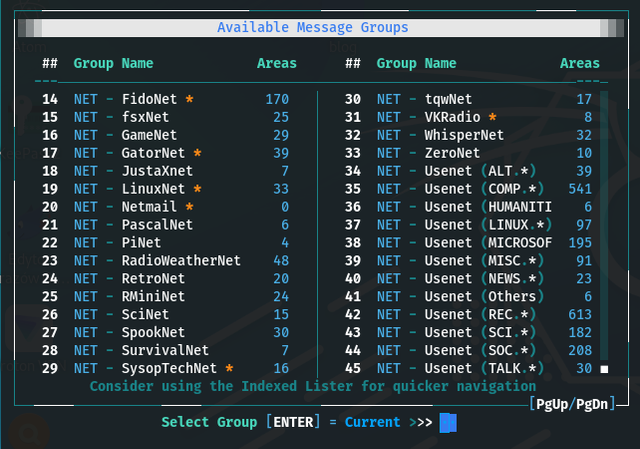Choose the RadioWeatherNet group
The height and width of the screenshot is (449, 640).
(165, 261)
